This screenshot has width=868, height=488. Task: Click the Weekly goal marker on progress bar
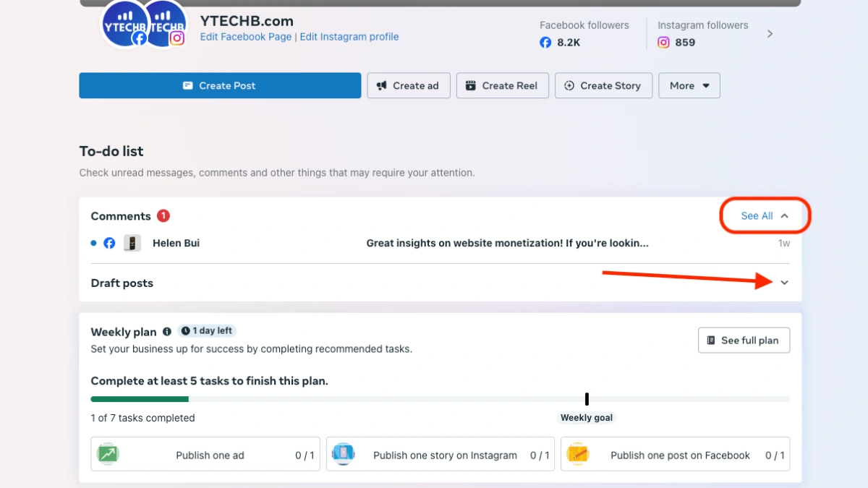pyautogui.click(x=587, y=399)
